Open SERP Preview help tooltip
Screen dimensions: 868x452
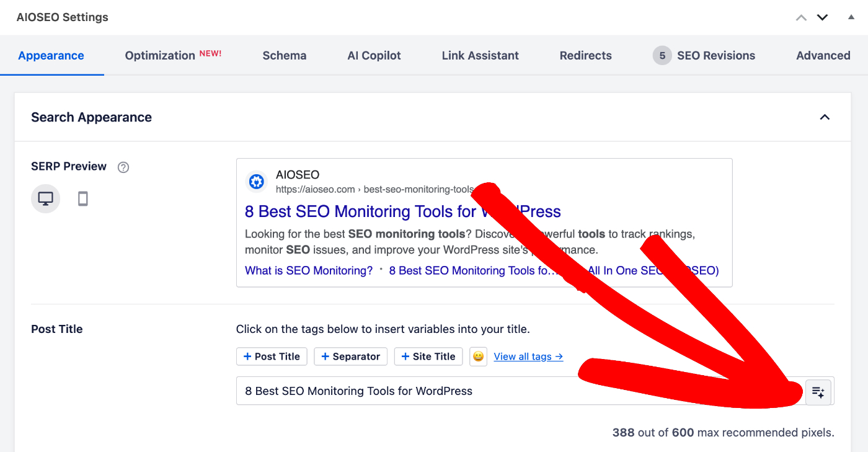coord(123,167)
